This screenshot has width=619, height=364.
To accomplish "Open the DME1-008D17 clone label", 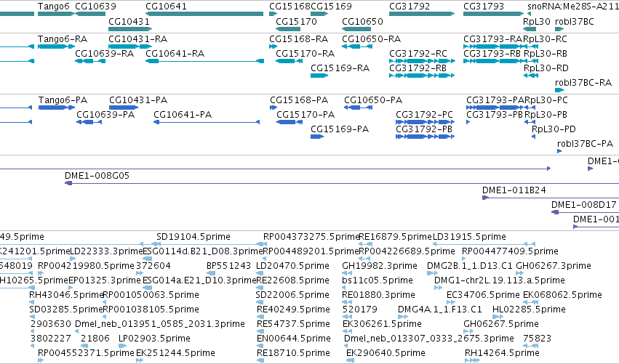I will tap(584, 205).
